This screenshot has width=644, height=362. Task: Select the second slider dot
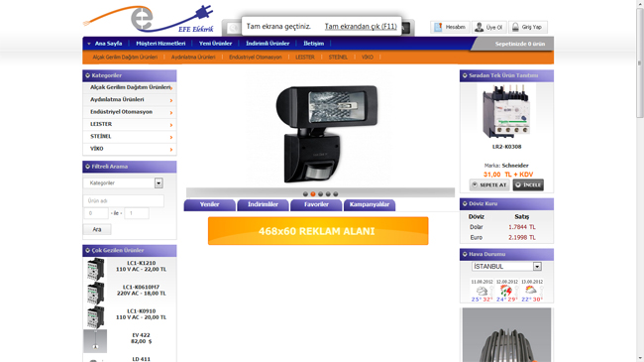coord(313,193)
